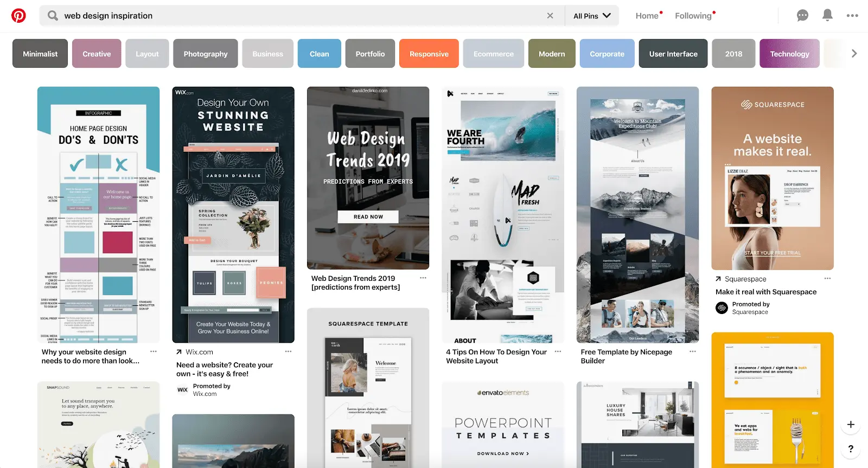Select the User Interface filter chip
This screenshot has height=468, width=868.
coord(673,54)
